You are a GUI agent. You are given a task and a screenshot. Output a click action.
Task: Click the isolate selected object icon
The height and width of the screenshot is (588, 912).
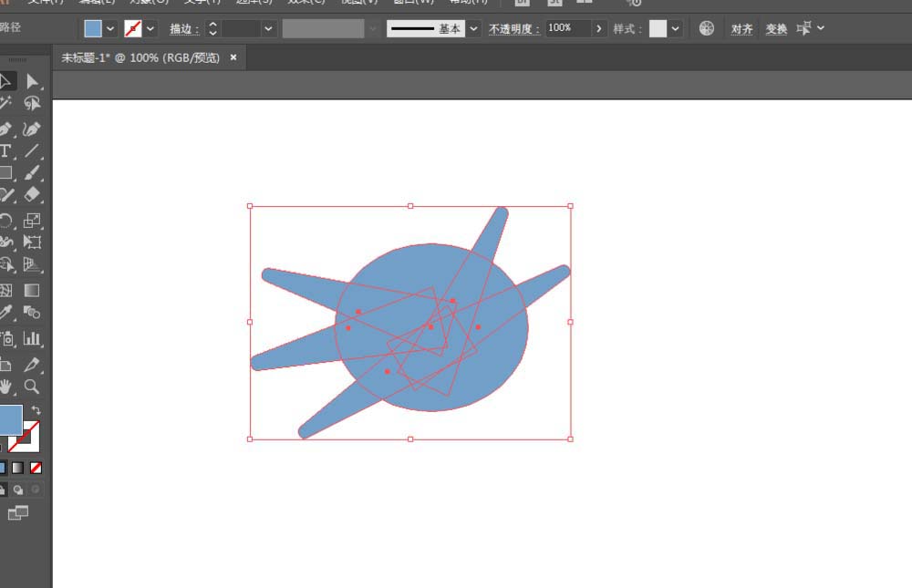point(803,28)
